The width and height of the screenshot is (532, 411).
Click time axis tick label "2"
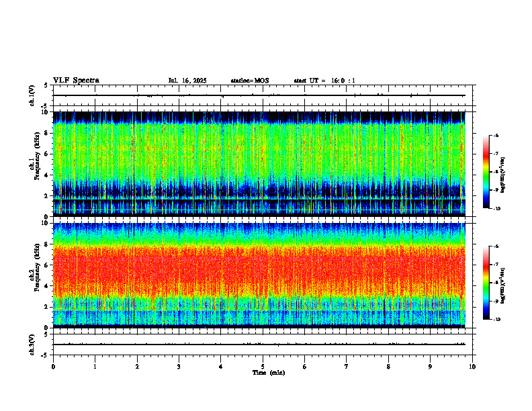(137, 367)
